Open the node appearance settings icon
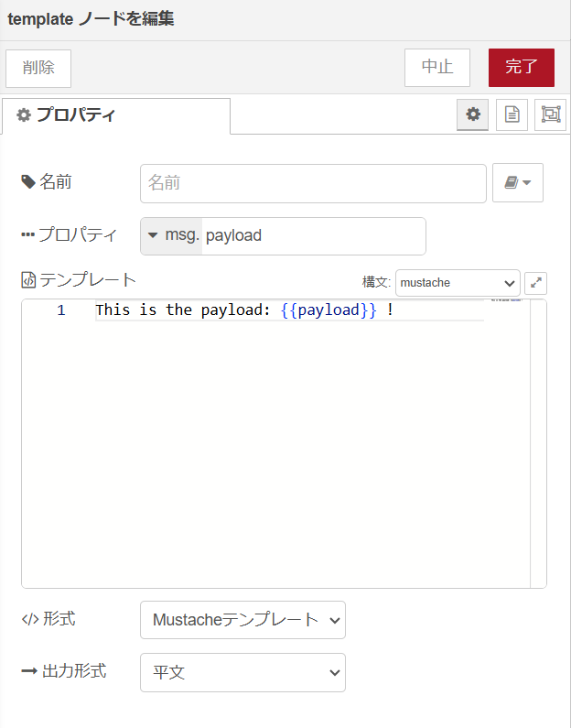This screenshot has height=728, width=571. [x=551, y=114]
